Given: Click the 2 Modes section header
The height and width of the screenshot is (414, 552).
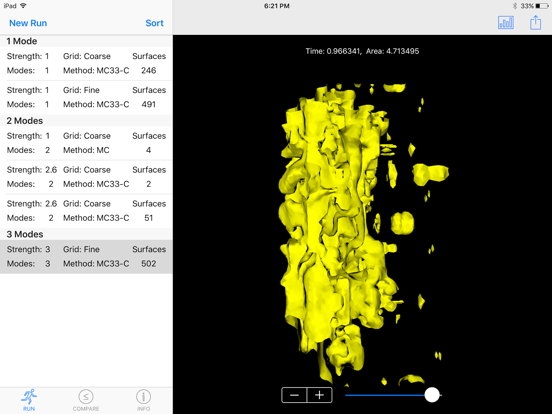Looking at the screenshot, I should [86, 121].
